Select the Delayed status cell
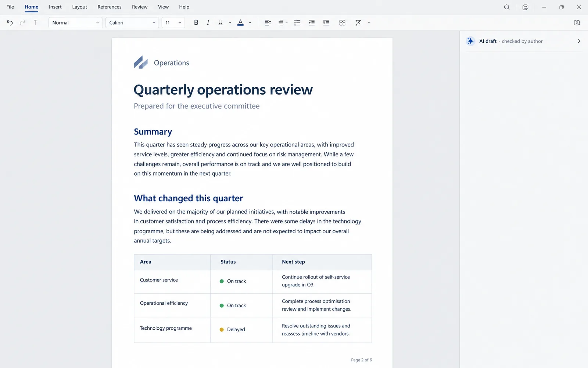 coord(241,330)
